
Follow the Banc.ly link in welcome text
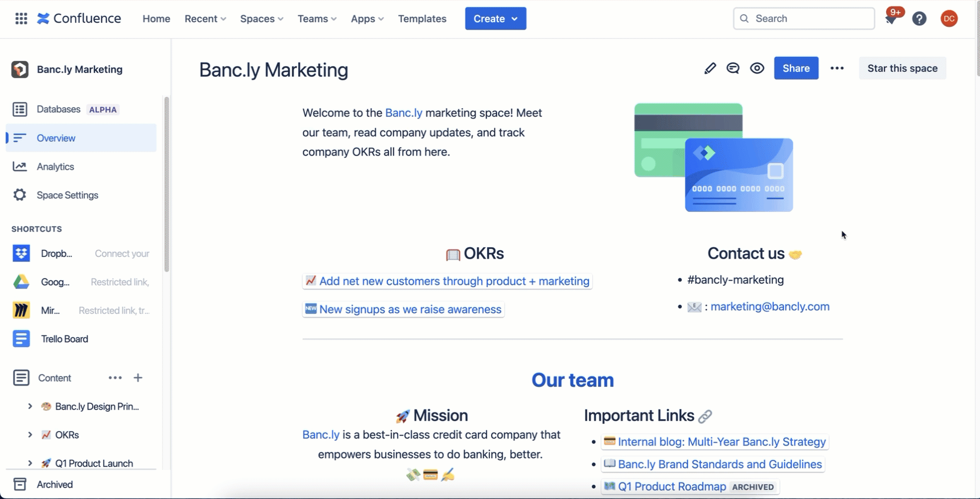tap(403, 113)
